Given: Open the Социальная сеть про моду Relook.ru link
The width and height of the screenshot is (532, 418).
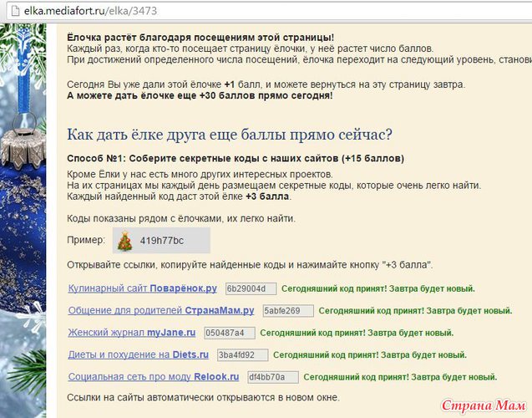Looking at the screenshot, I should (x=154, y=376).
